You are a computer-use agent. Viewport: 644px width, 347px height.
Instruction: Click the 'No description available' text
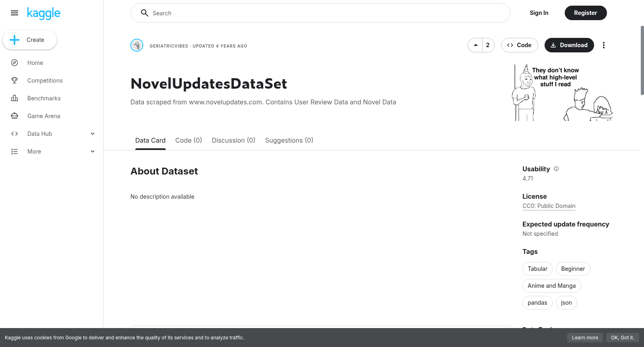tap(162, 197)
